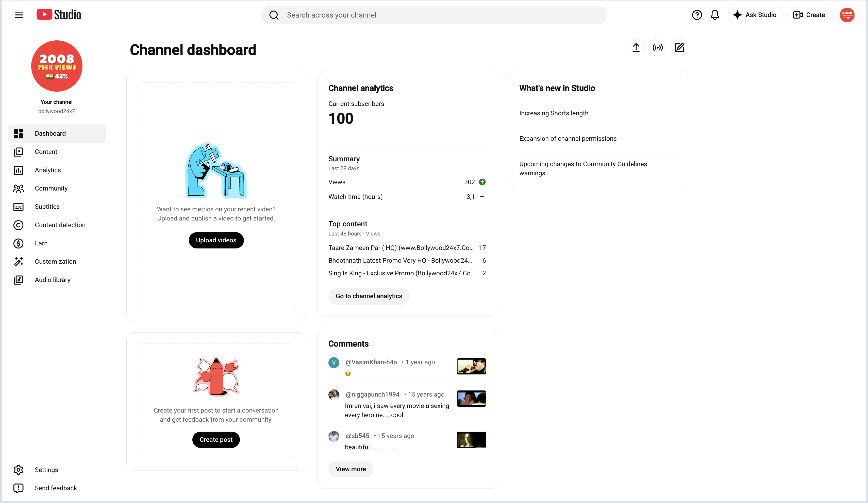The image size is (868, 503).
Task: Click the search magnifier icon
Action: click(x=274, y=15)
